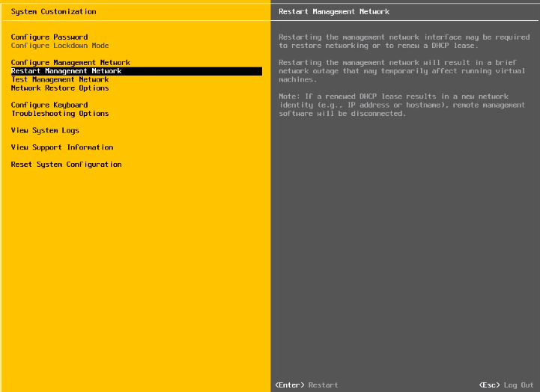Open Configure Management Network option
The width and height of the screenshot is (540, 392).
pyautogui.click(x=70, y=63)
